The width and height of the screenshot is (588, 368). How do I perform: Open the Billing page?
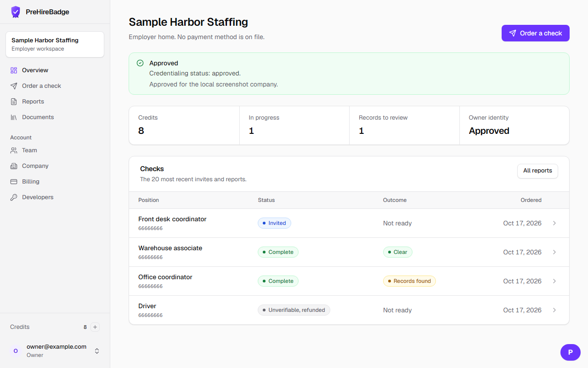pyautogui.click(x=55, y=182)
